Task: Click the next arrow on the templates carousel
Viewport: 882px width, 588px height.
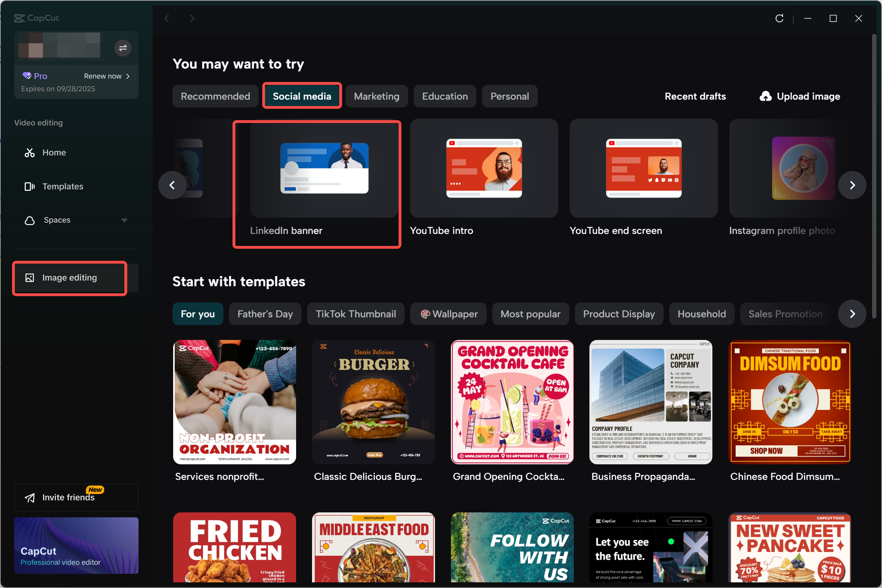Action: click(x=852, y=313)
